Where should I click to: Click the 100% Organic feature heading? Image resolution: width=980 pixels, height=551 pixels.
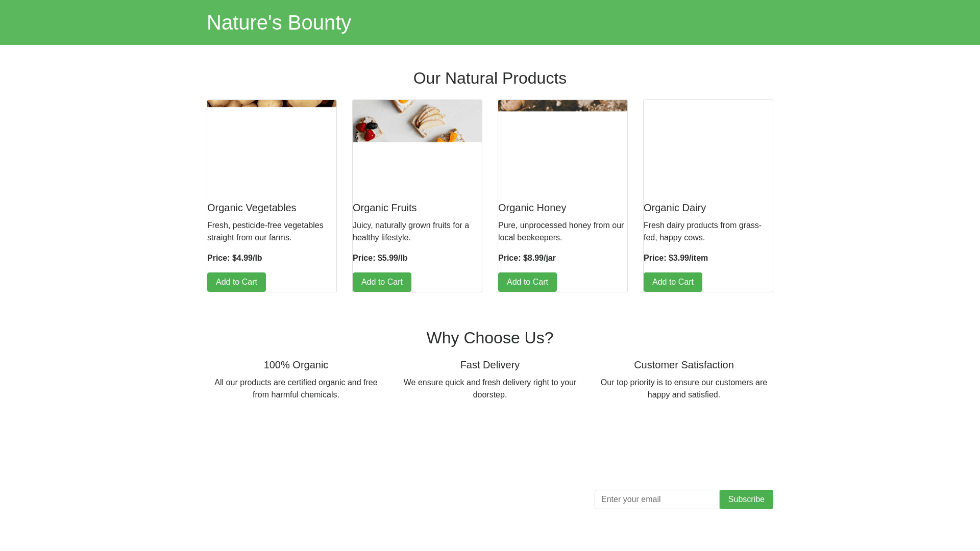296,365
